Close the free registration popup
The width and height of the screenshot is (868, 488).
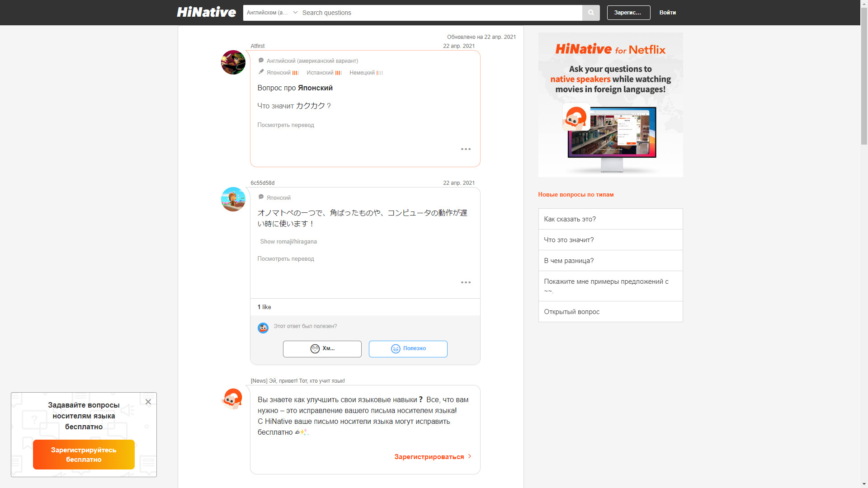148,402
